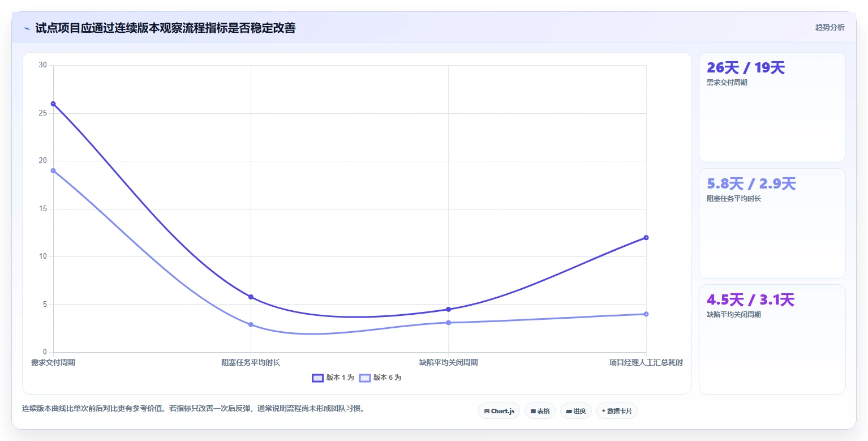Click the 版本 1 point at 缺陷平均关闭周期 (4.5)
The width and height of the screenshot is (868, 441).
448,309
